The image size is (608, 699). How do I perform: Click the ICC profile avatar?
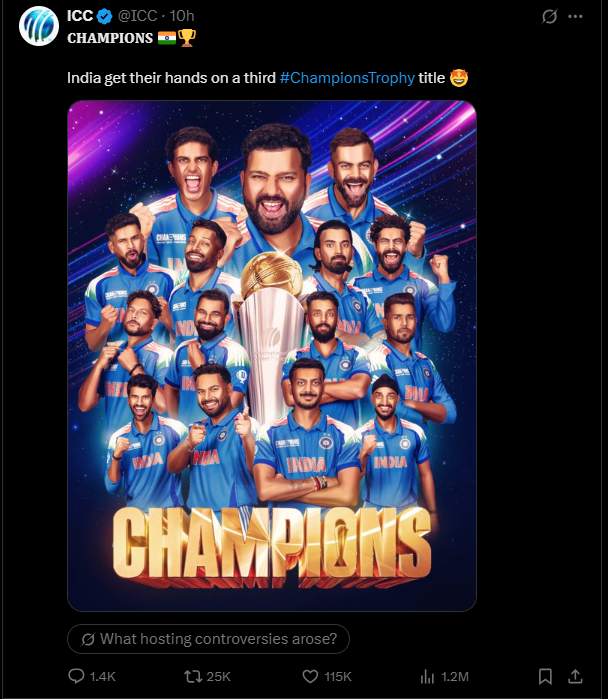pyautogui.click(x=39, y=26)
